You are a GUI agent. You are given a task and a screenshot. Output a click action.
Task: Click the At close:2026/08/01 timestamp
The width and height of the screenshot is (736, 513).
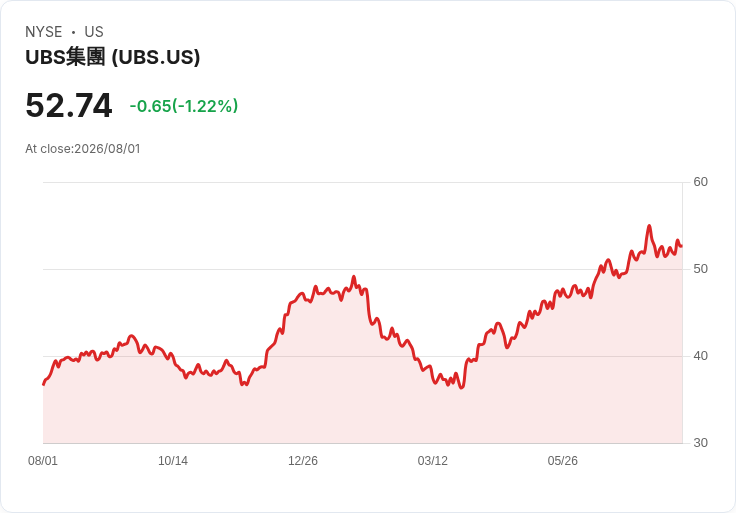tap(83, 149)
